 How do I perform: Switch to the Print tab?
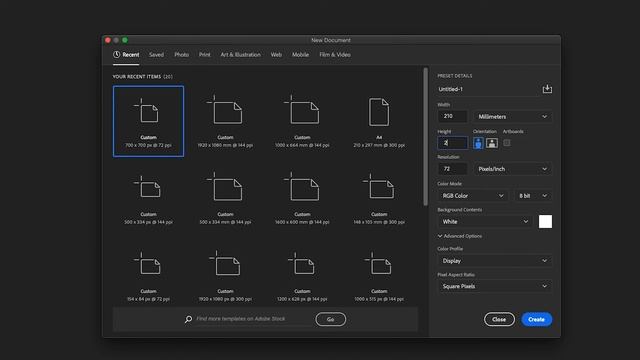pos(204,55)
